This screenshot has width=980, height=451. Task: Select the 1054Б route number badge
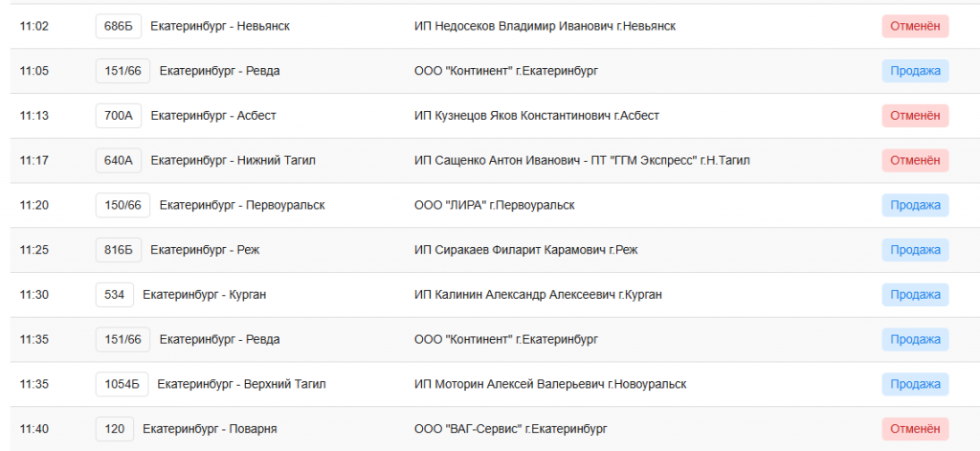122,384
